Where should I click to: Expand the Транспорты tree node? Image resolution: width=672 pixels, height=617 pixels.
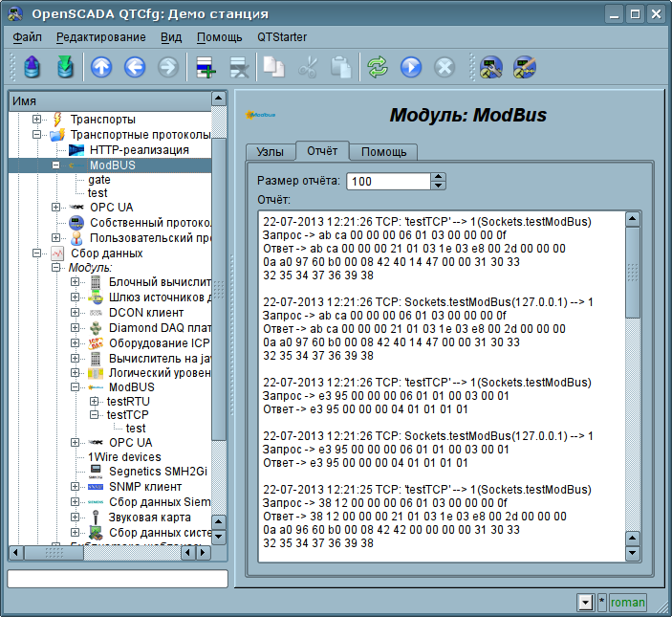tap(37, 120)
